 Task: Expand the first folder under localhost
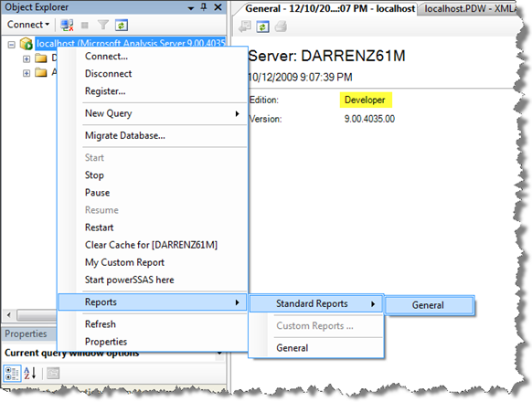tap(27, 59)
